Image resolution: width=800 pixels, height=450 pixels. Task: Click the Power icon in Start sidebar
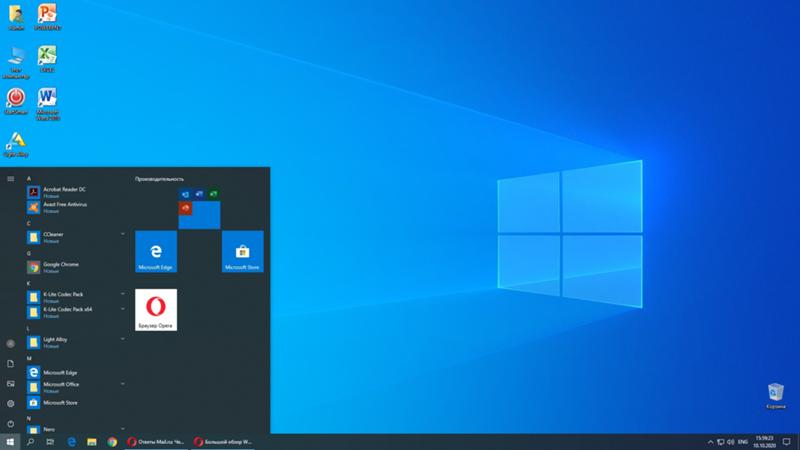pyautogui.click(x=11, y=423)
